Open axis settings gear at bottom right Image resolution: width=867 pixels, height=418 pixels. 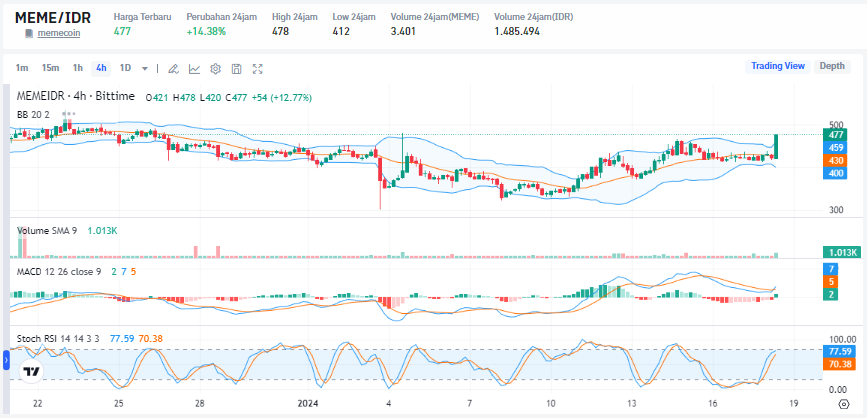(844, 404)
